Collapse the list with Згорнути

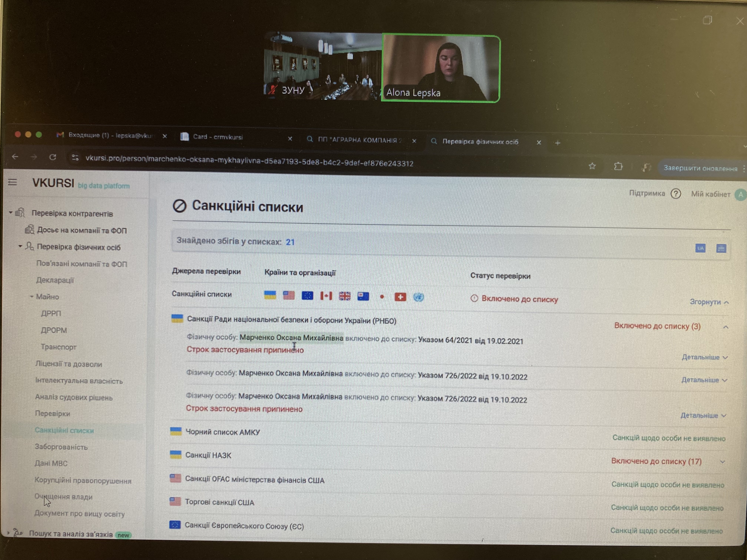point(709,302)
